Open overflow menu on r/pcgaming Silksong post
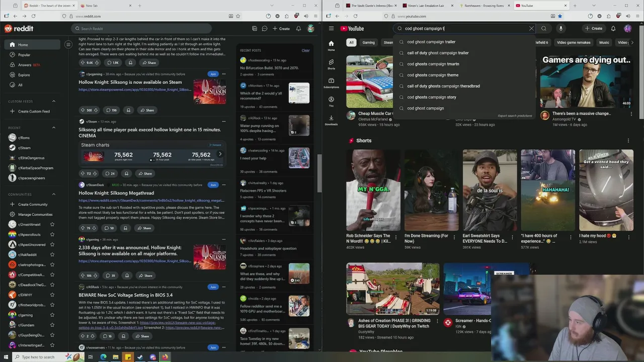 click(x=224, y=74)
